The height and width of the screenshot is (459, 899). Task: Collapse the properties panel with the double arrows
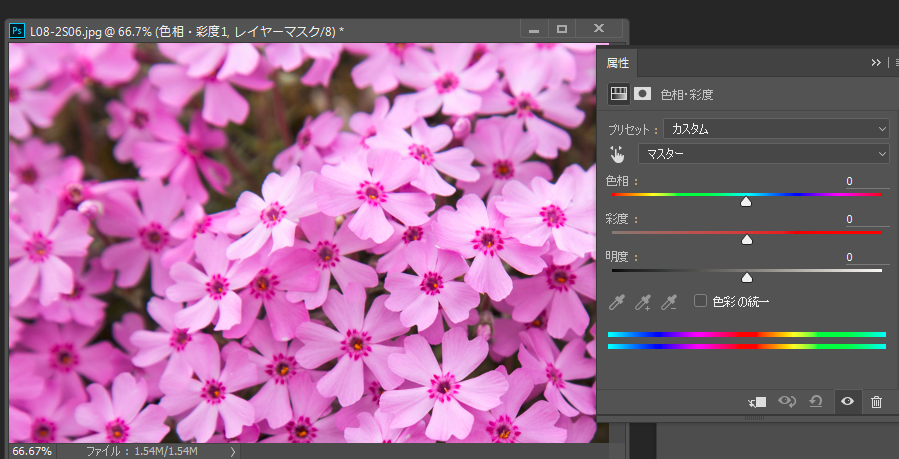[x=875, y=62]
